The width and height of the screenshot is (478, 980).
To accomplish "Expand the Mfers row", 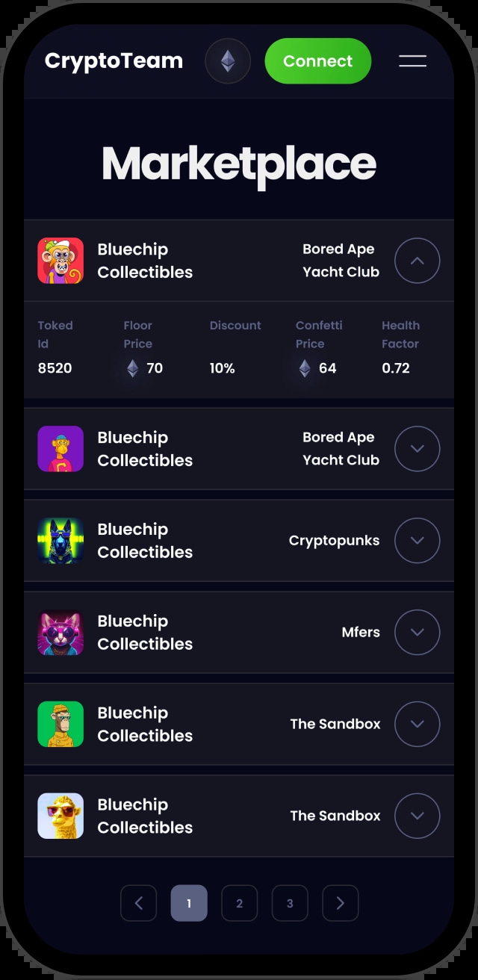I will (x=418, y=633).
